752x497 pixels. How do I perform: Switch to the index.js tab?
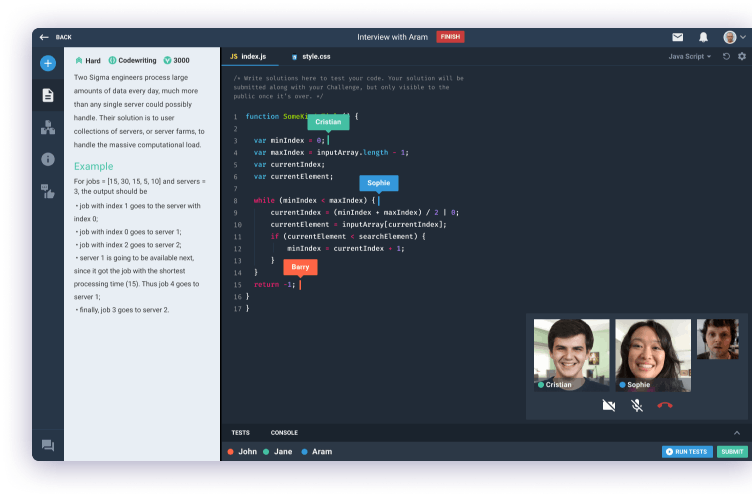pyautogui.click(x=249, y=57)
